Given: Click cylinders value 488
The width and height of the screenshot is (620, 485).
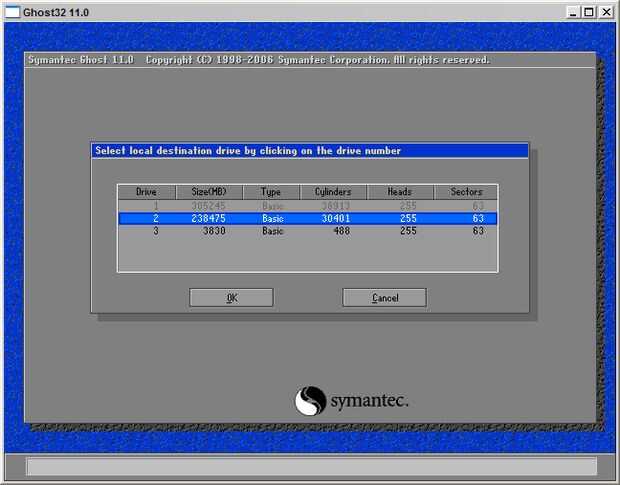Looking at the screenshot, I should click(x=342, y=231).
